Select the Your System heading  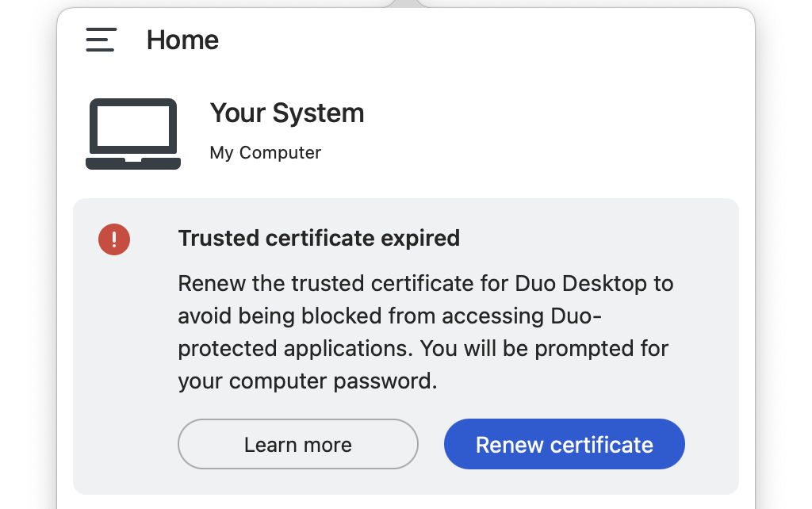(286, 113)
